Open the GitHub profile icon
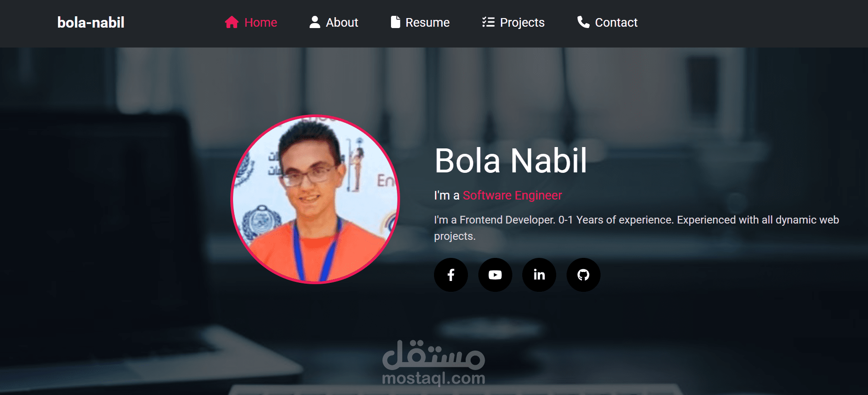Screen dimensions: 868x395 pos(583,275)
